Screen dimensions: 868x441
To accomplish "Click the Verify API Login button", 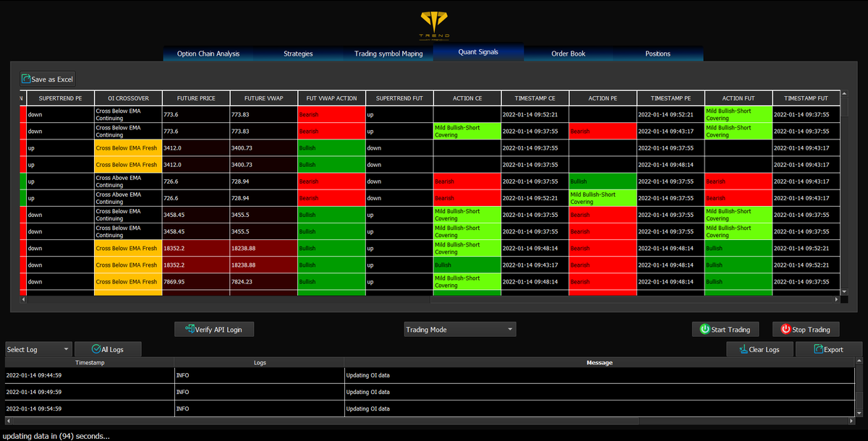I will point(214,329).
